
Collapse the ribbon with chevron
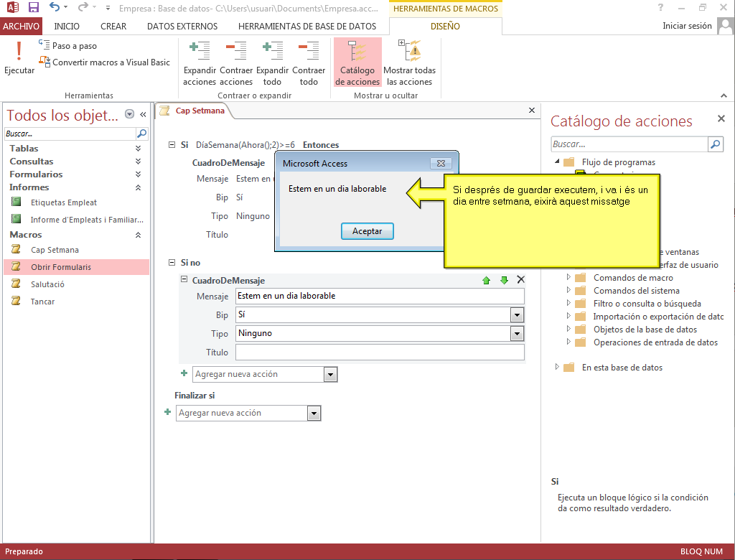click(724, 95)
